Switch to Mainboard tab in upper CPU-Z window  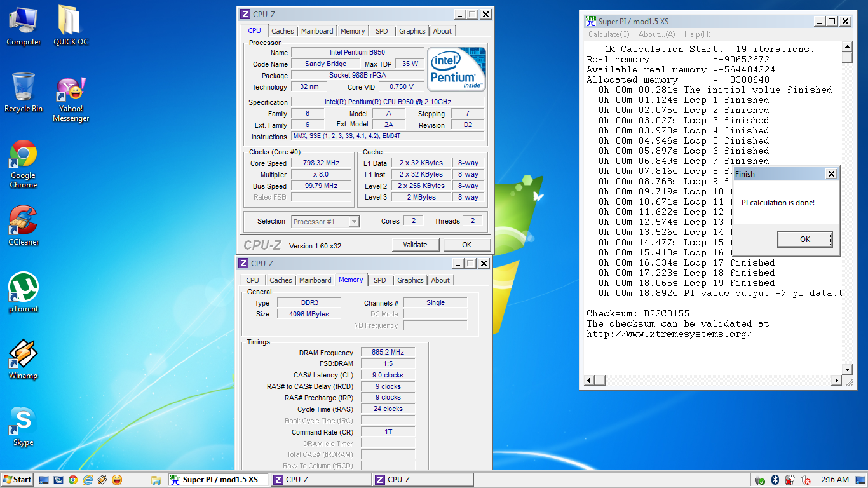(317, 31)
